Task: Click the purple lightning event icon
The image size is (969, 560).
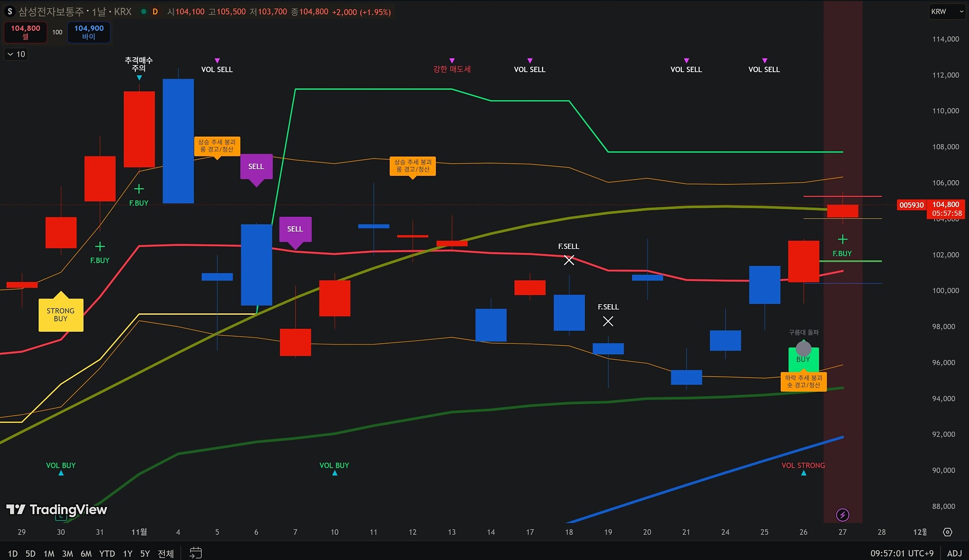Action: pyautogui.click(x=842, y=515)
